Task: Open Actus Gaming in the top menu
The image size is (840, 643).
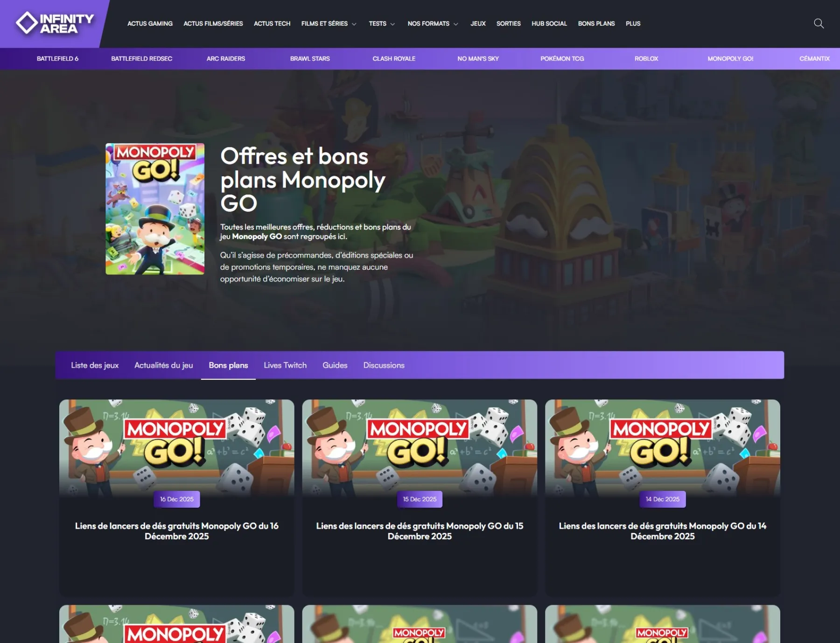Action: pos(150,24)
